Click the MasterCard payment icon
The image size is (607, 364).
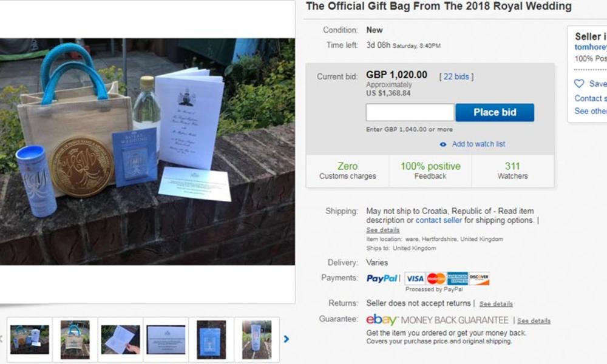[x=436, y=278]
